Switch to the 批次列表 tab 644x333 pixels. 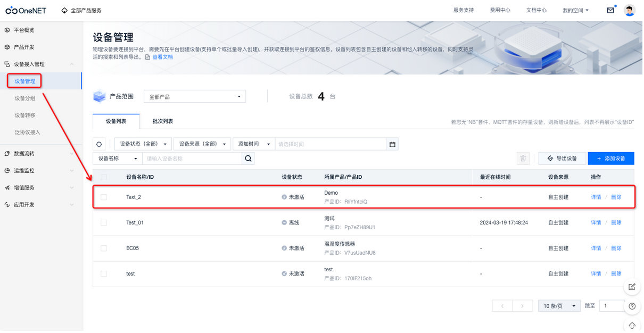(163, 121)
